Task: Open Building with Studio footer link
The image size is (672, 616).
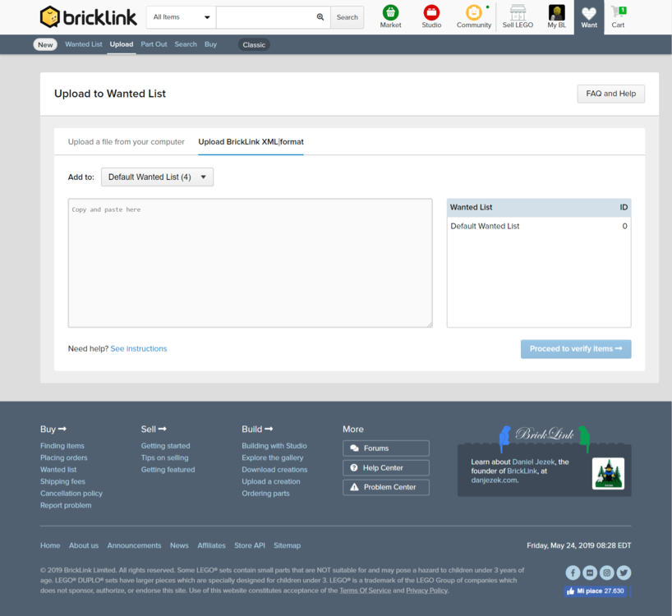Action: coord(274,446)
